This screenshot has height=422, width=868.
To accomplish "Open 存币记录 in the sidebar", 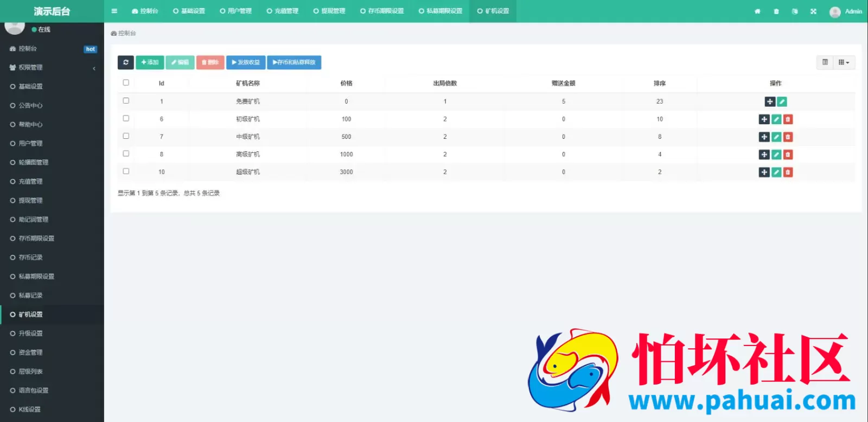I will 52,258.
